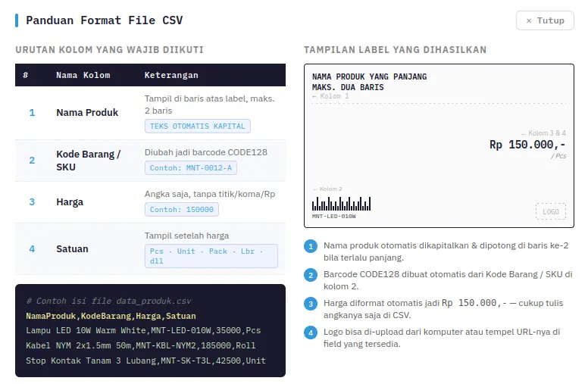
Task: Click row number 2 in the table
Action: tap(32, 161)
